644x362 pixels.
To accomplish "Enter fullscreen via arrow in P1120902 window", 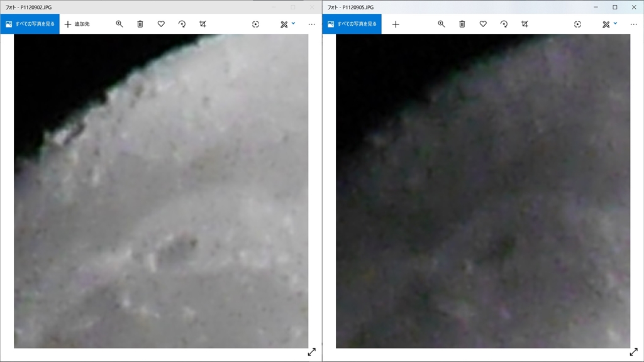I will [312, 352].
